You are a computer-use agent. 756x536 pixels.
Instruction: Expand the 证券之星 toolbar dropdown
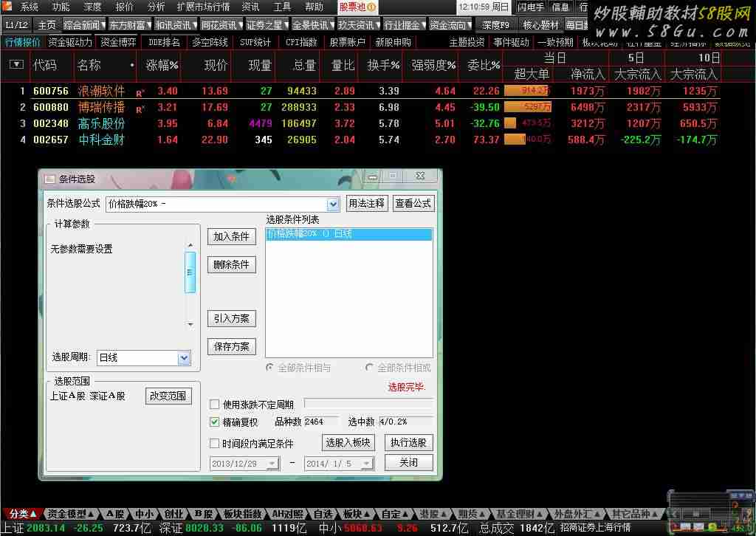pos(286,24)
